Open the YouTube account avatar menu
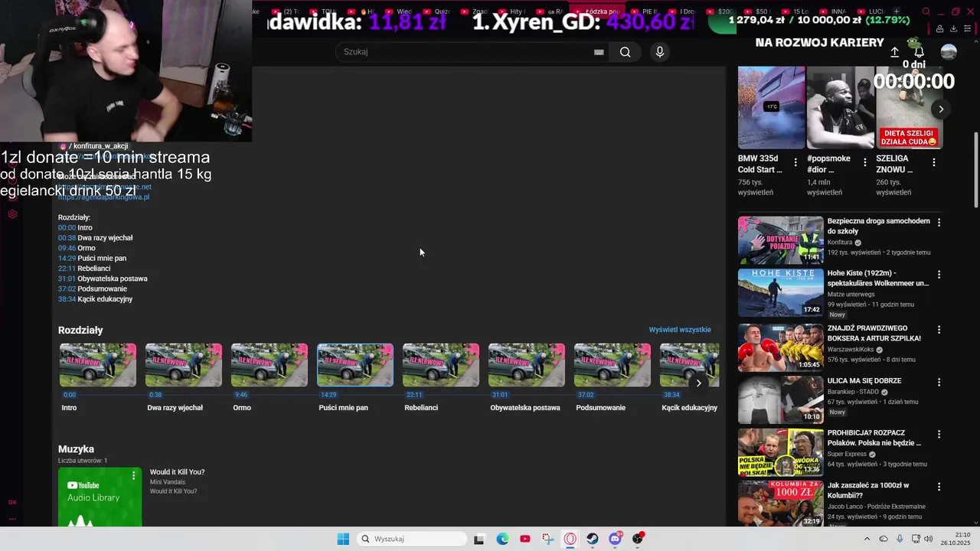Image resolution: width=980 pixels, height=551 pixels. pyautogui.click(x=949, y=52)
